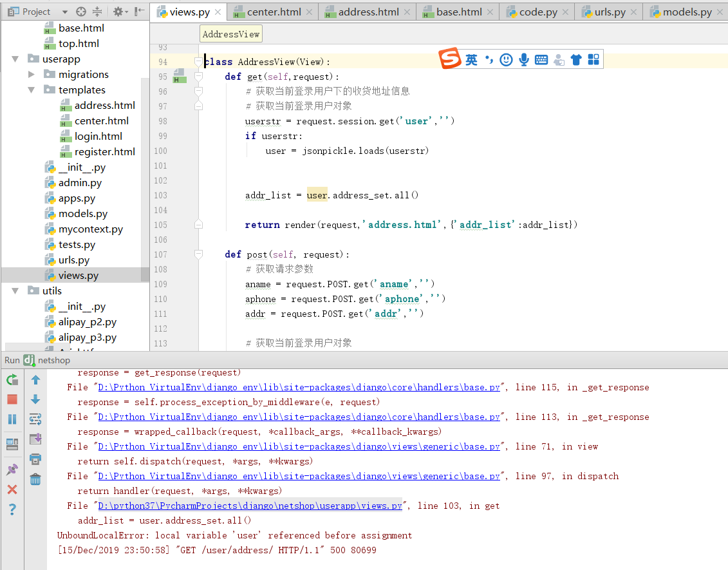Switch to the models.py tab
This screenshot has height=570, width=728.
coord(687,12)
